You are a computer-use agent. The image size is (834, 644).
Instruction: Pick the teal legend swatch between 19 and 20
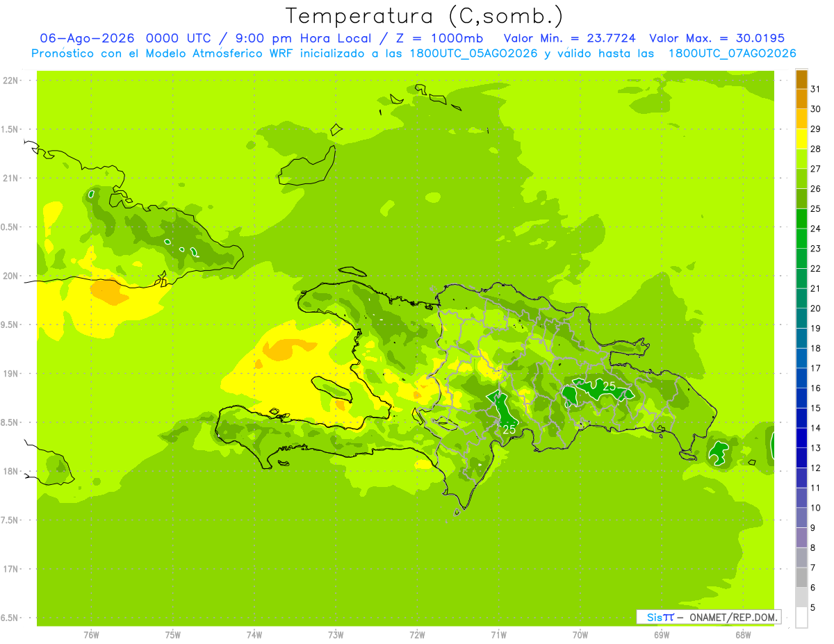(801, 318)
